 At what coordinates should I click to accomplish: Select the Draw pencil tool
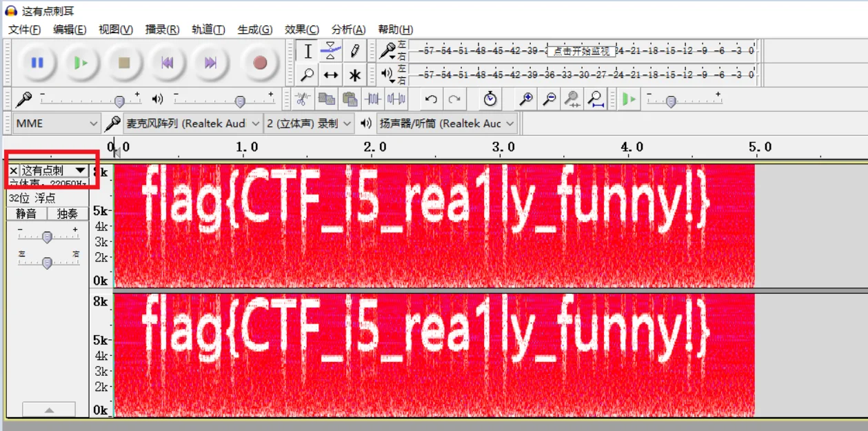coord(354,50)
